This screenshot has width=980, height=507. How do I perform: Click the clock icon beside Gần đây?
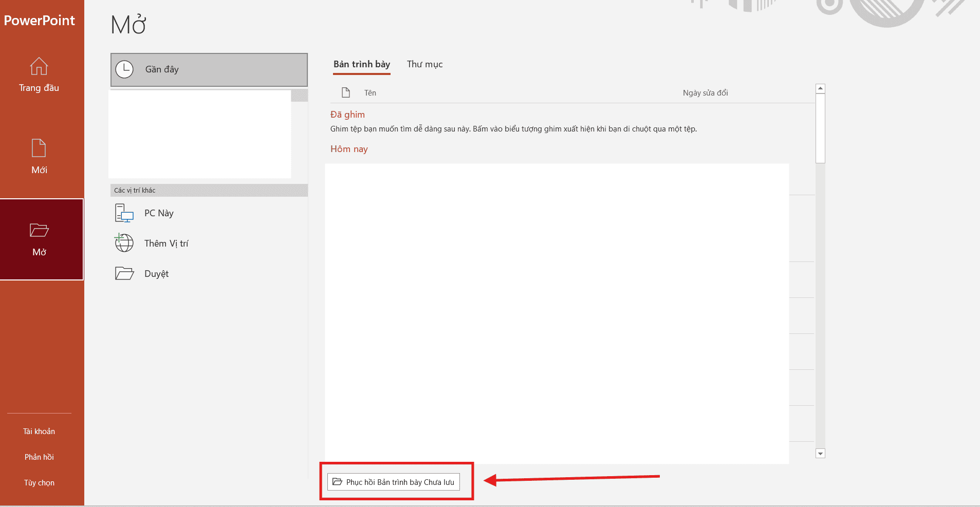124,69
